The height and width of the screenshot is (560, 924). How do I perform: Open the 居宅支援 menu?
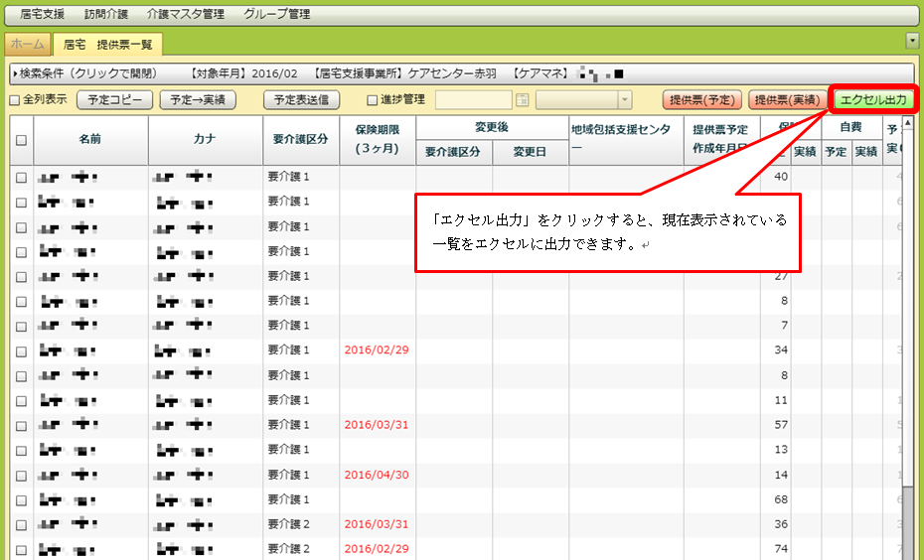(x=43, y=15)
